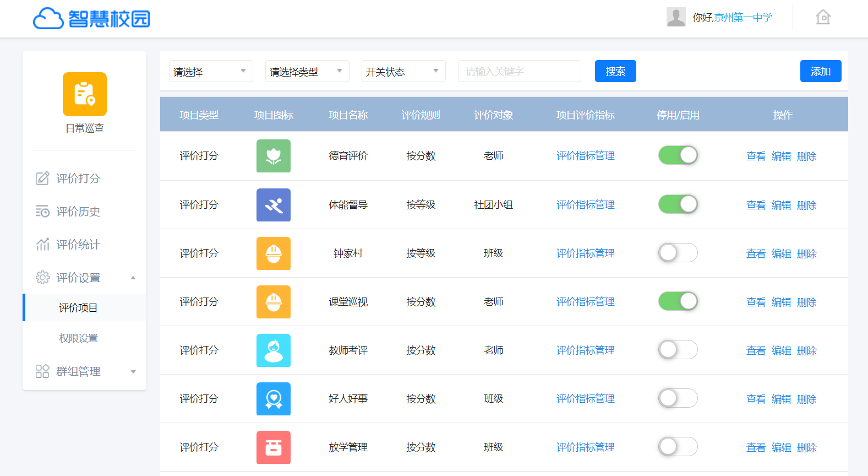This screenshot has width=868, height=476.
Task: Click the 停用/启用 column header
Action: click(678, 115)
